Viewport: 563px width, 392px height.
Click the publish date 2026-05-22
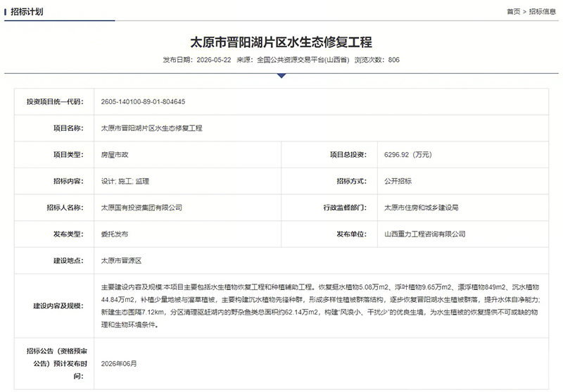pyautogui.click(x=214, y=60)
